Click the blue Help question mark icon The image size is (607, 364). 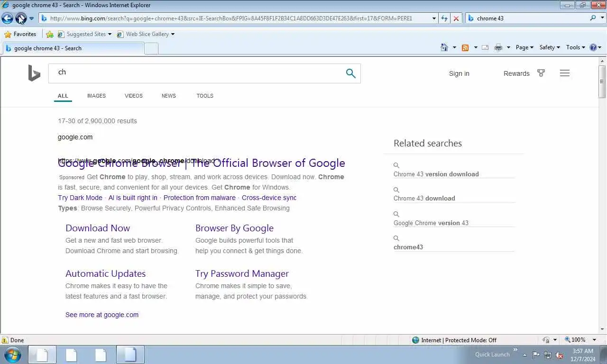pyautogui.click(x=593, y=47)
